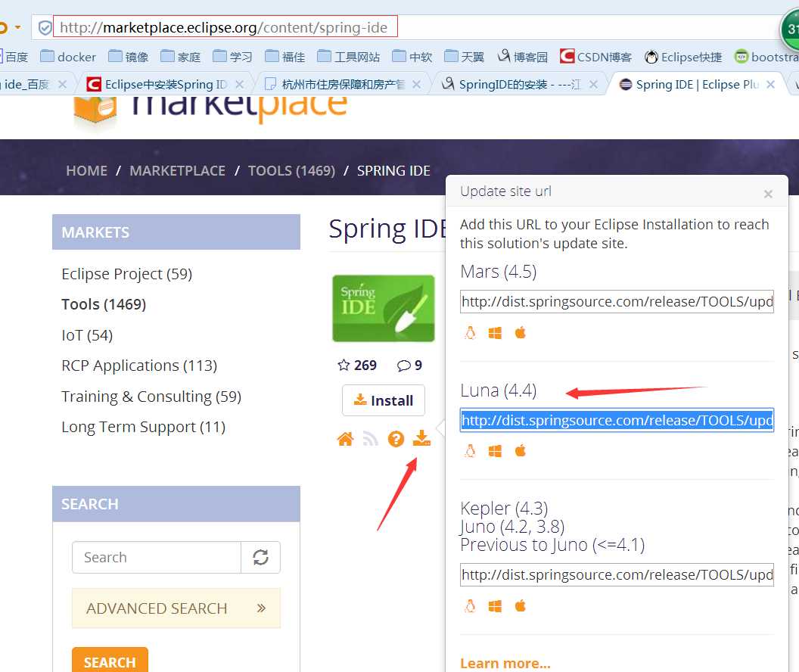Click the Apple icon under Kepler URL
The width and height of the screenshot is (799, 672).
pos(521,606)
